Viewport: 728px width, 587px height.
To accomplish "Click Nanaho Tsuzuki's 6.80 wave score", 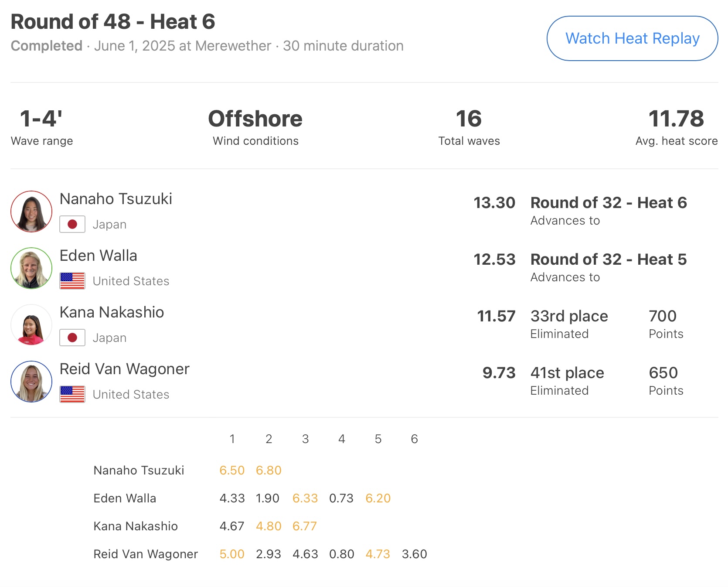I will [x=269, y=470].
